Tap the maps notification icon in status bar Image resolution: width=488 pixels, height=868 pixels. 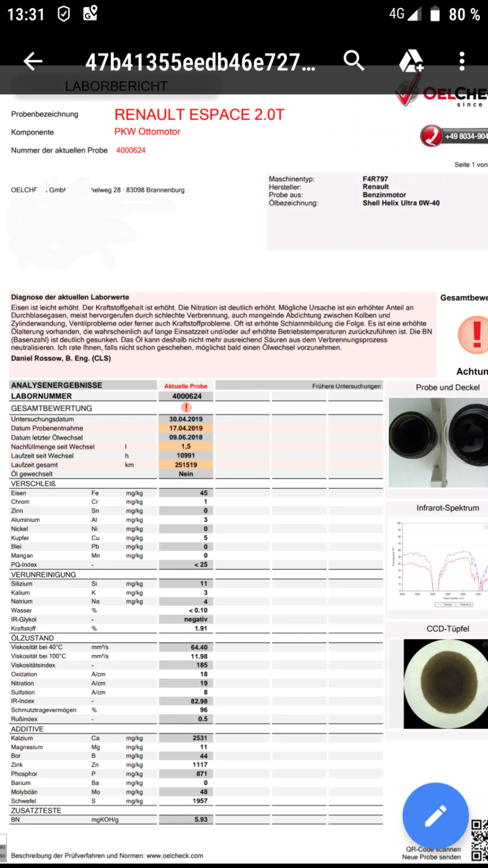pos(90,13)
